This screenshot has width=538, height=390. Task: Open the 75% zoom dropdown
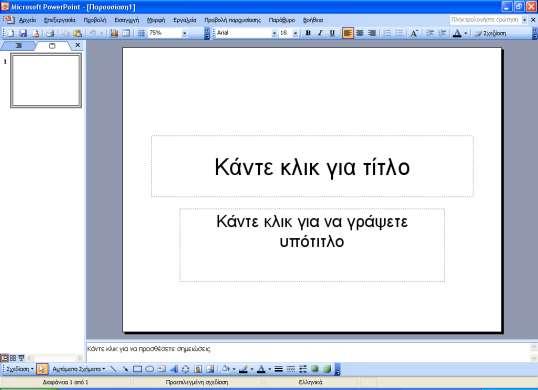(185, 33)
